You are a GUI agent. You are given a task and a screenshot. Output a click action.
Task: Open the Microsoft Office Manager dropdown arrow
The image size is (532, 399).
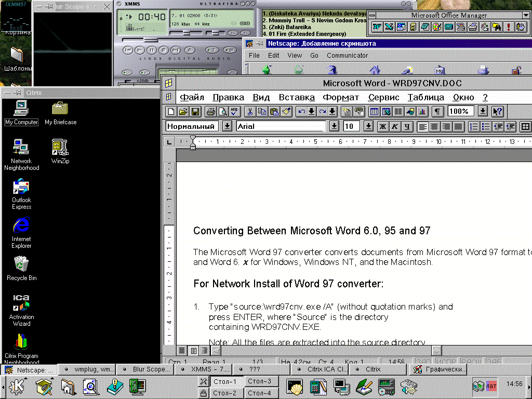pyautogui.click(x=526, y=15)
